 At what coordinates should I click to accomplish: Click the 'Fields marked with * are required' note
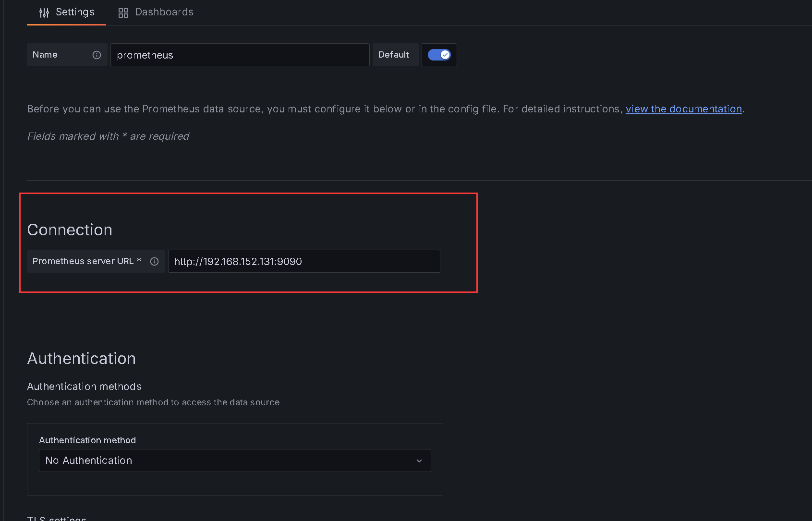tap(108, 136)
